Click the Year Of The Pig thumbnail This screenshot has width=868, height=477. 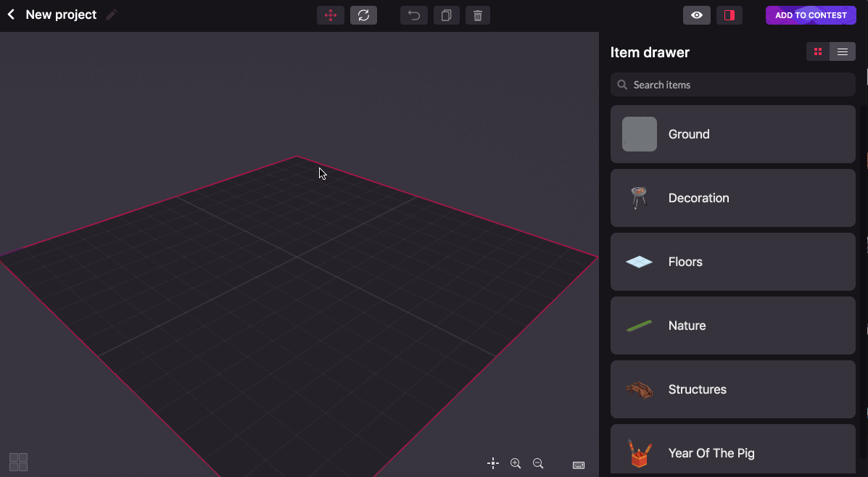point(640,453)
